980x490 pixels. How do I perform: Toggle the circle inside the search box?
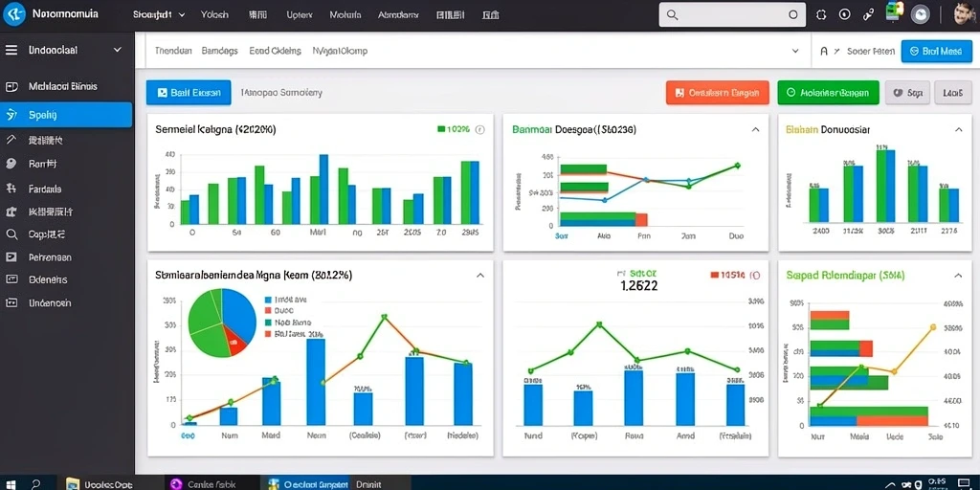point(793,15)
